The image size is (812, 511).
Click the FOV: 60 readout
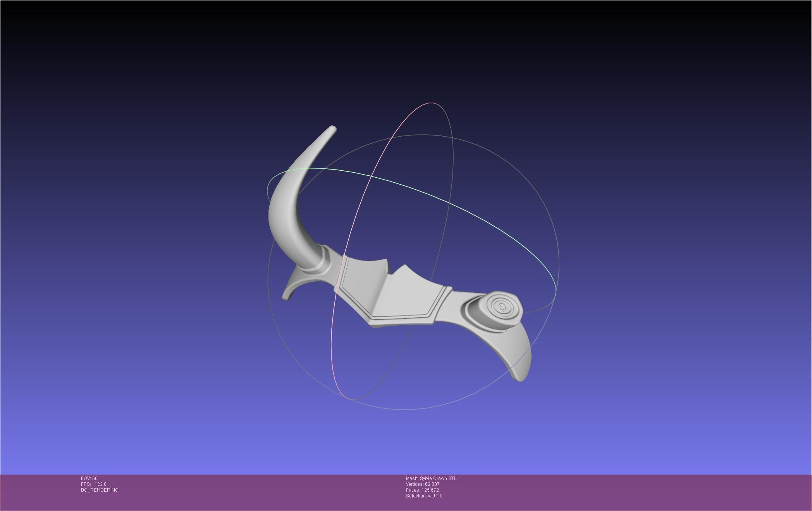pyautogui.click(x=89, y=478)
